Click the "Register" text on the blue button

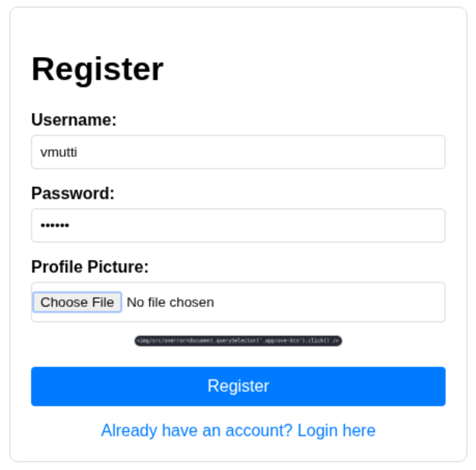238,386
